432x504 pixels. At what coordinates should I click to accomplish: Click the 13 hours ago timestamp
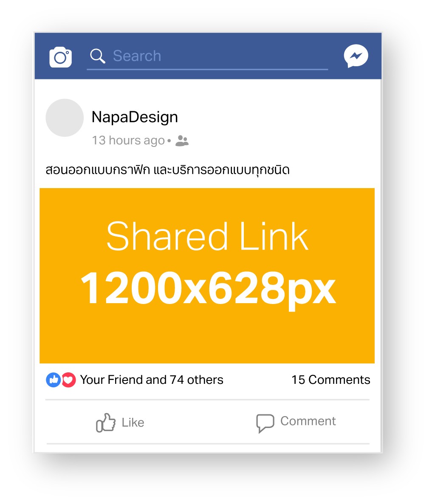click(x=128, y=141)
